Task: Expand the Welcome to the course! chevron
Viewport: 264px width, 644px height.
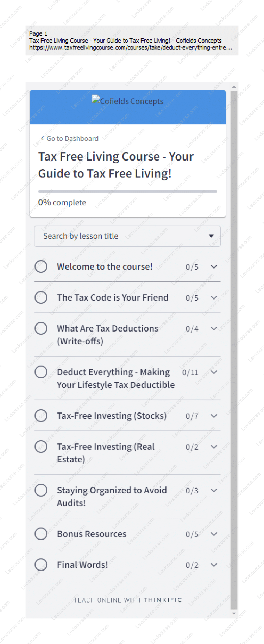Action: coord(214,267)
